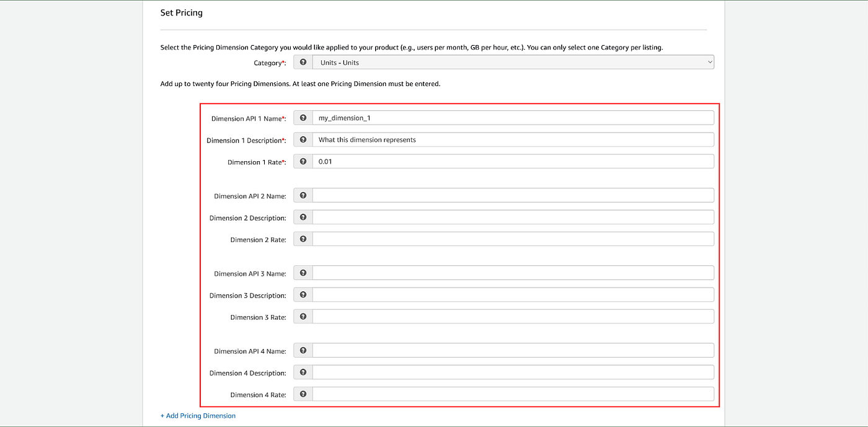Click into the Dimension 4 Rate field
This screenshot has height=427, width=868.
pyautogui.click(x=513, y=394)
